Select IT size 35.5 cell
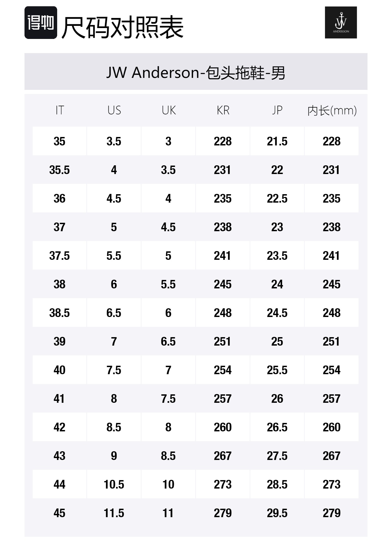This screenshot has height=558, width=392. [x=60, y=170]
